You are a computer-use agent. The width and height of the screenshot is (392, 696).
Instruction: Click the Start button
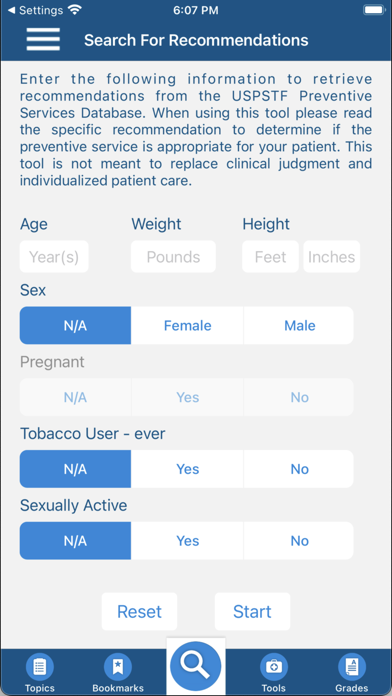coord(252,611)
